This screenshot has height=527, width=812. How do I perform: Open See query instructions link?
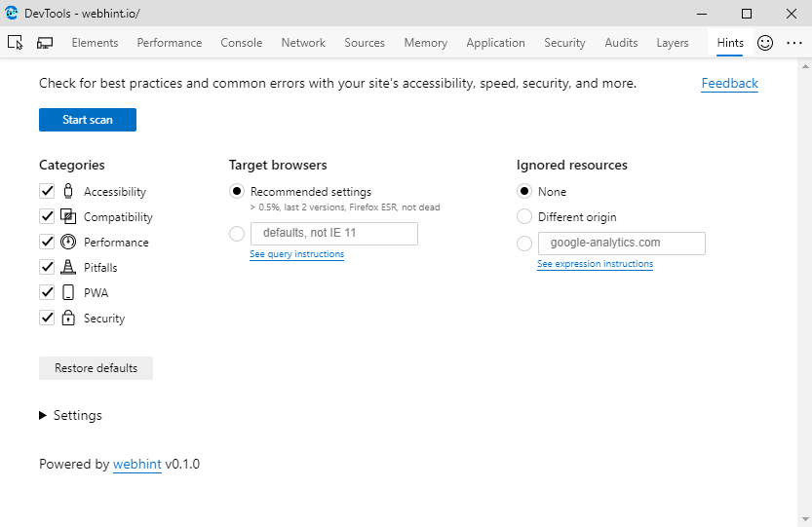[x=296, y=254]
